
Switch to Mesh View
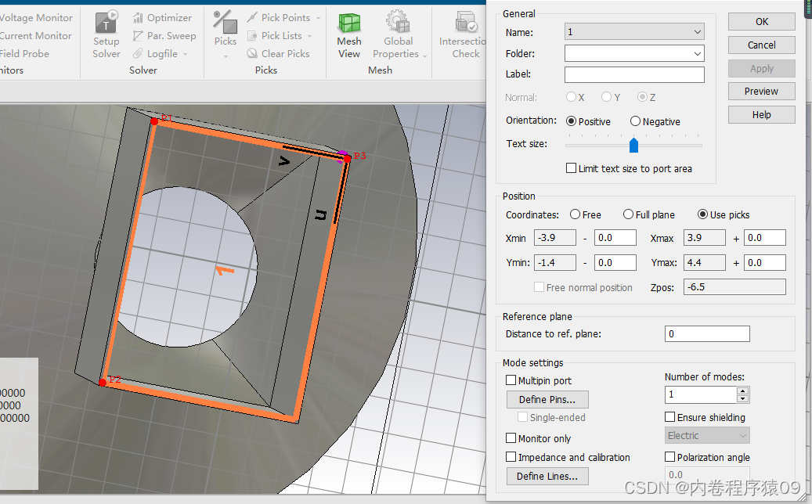point(349,34)
